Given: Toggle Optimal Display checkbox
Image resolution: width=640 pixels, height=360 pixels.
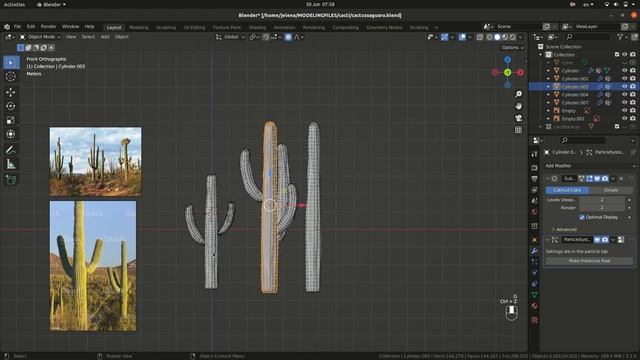Looking at the screenshot, I should pyautogui.click(x=582, y=217).
